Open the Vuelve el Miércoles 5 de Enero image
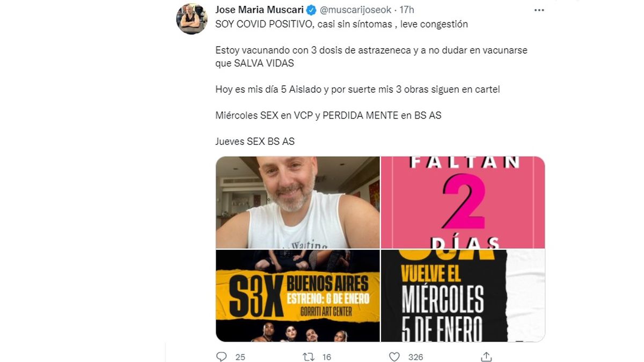Image resolution: width=644 pixels, height=362 pixels. [463, 295]
